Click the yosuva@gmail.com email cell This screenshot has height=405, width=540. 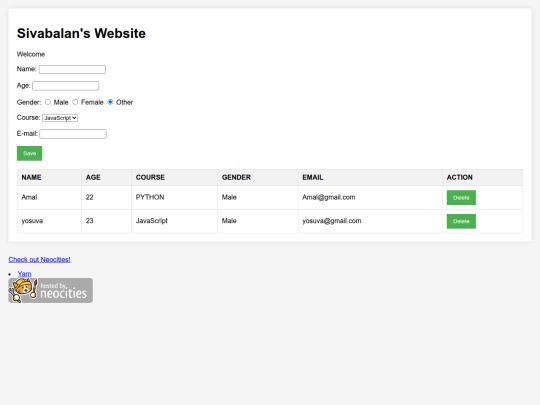370,221
